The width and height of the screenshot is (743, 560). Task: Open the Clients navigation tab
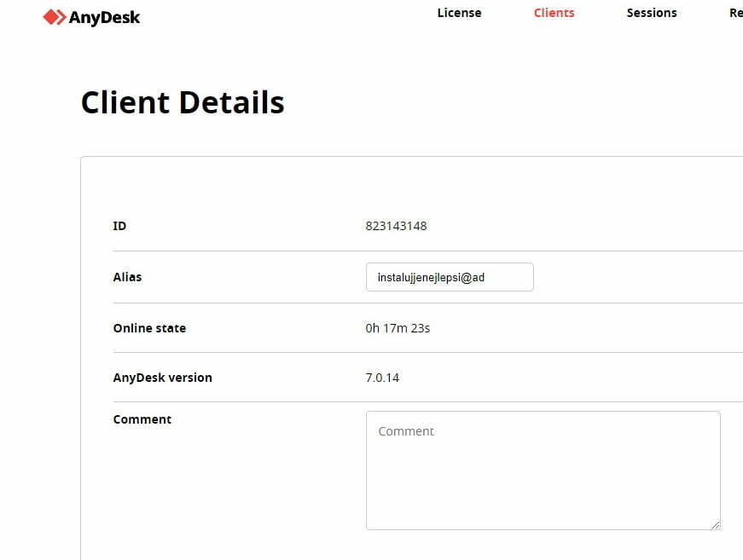(x=554, y=13)
